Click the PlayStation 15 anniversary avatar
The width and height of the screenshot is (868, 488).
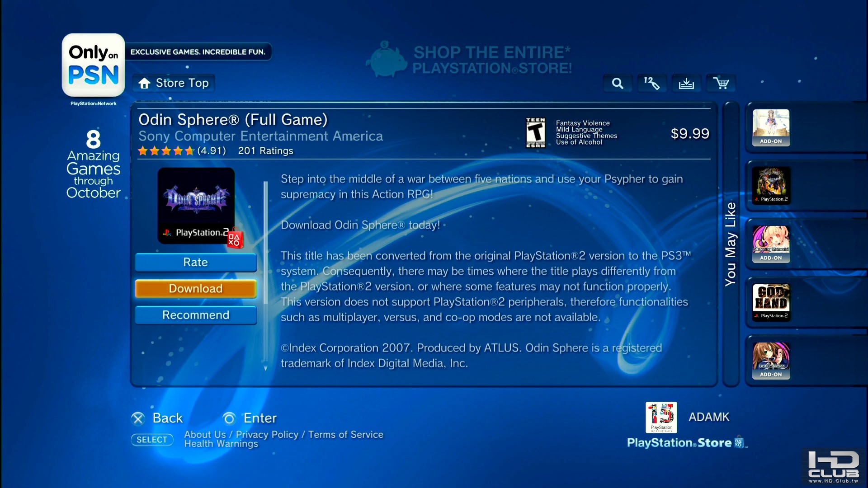click(x=661, y=418)
